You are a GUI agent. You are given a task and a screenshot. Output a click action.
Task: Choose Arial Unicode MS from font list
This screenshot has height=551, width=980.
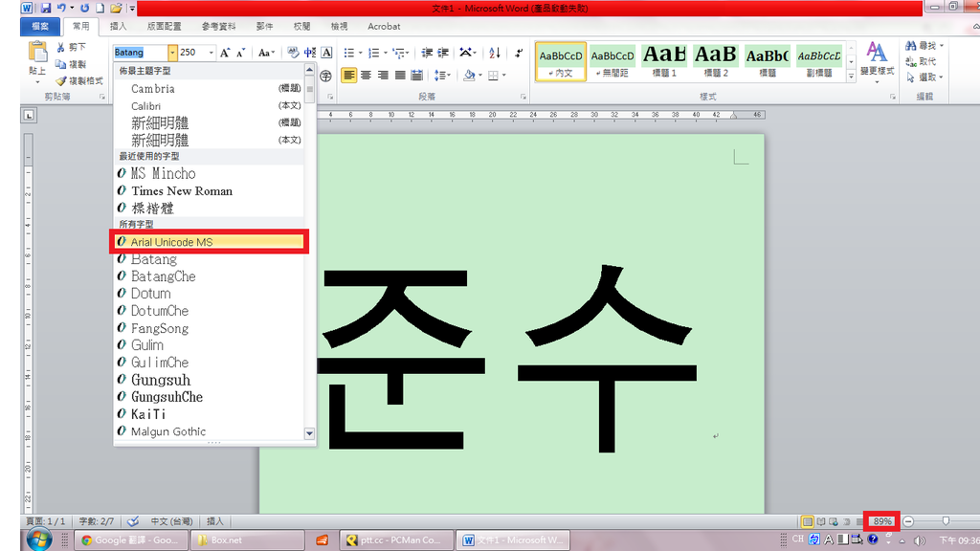210,242
